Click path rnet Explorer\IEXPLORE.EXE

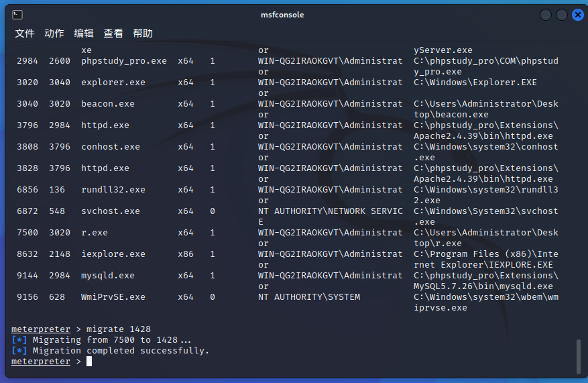click(x=483, y=265)
